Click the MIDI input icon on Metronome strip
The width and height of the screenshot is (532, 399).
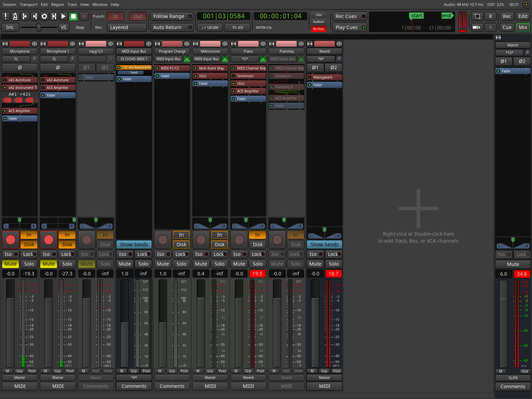[x=225, y=59]
